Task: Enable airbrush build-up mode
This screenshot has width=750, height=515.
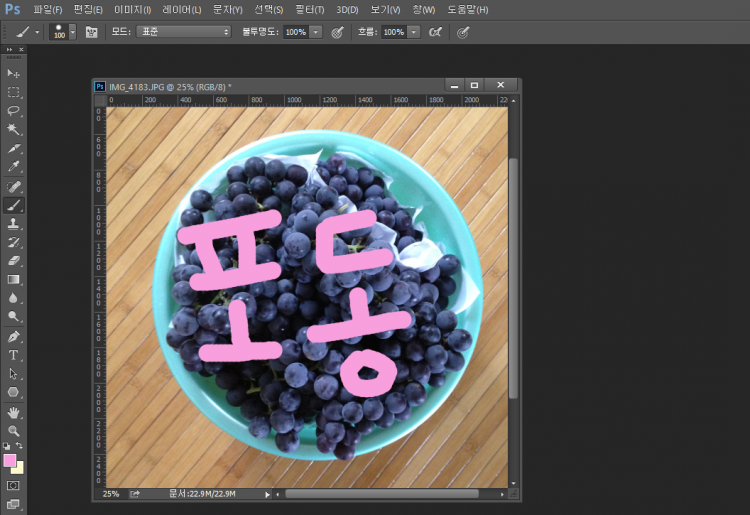Action: tap(435, 32)
